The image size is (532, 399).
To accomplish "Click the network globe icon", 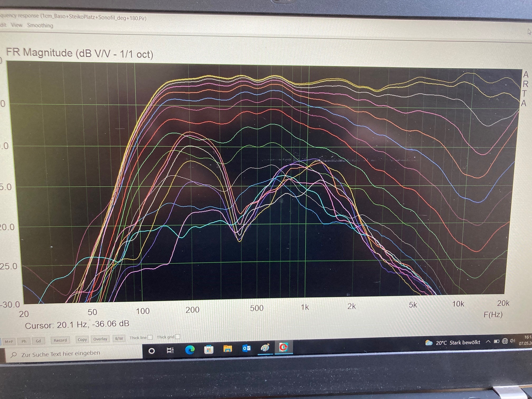I will (505, 341).
